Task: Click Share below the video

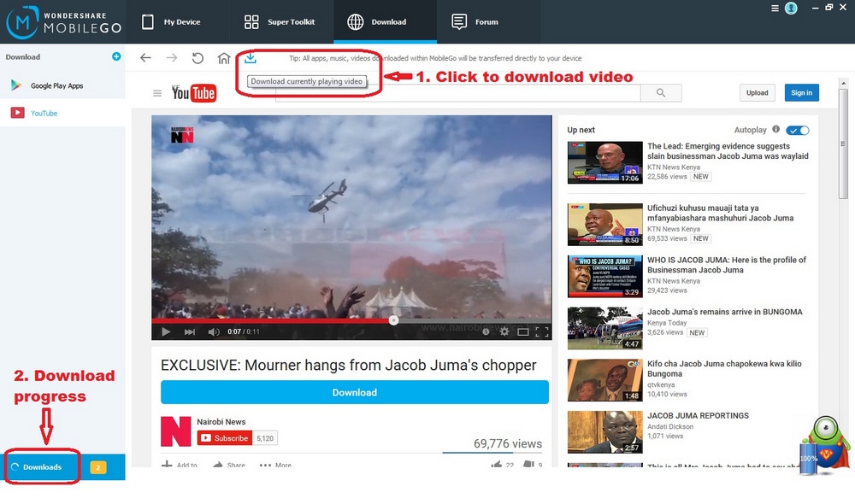Action: click(x=229, y=464)
